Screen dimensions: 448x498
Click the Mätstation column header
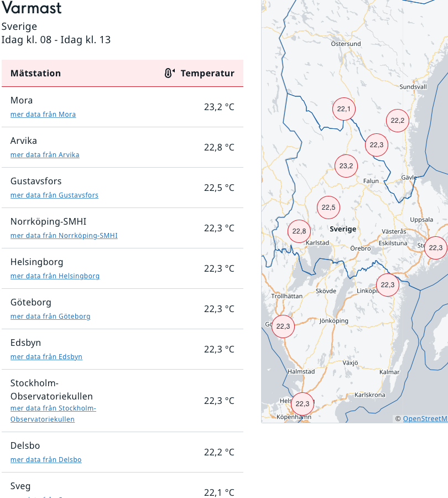point(35,73)
